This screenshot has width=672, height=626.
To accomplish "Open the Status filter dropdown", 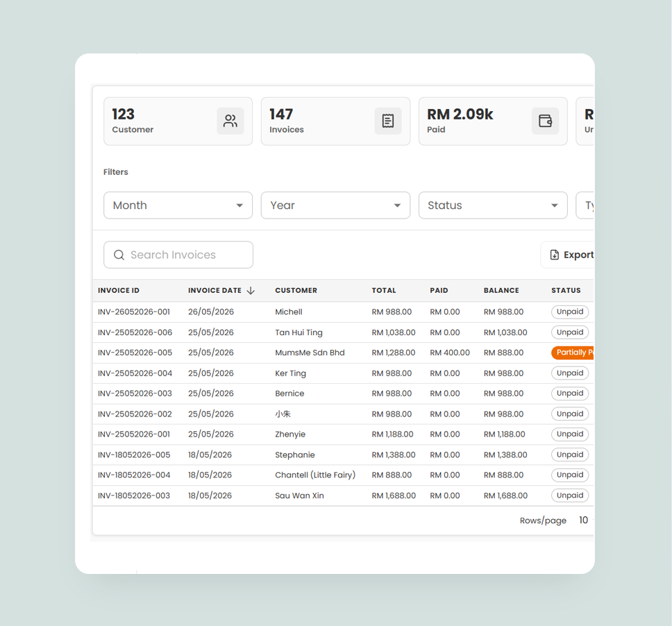I will pyautogui.click(x=493, y=205).
